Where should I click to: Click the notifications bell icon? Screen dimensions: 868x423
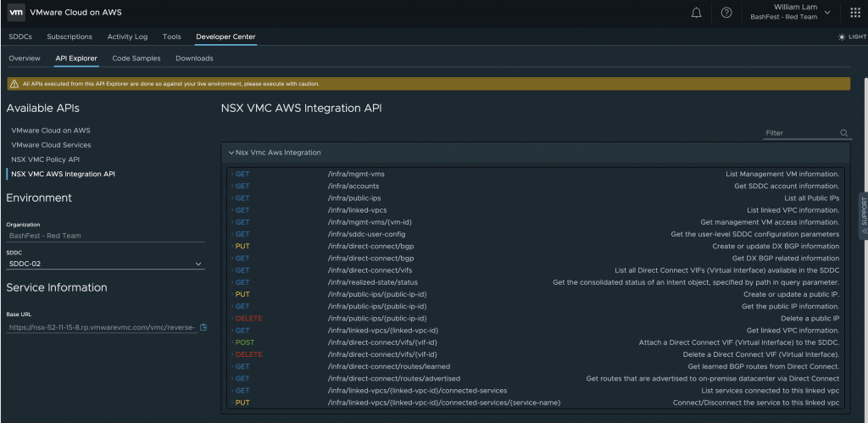pos(696,13)
